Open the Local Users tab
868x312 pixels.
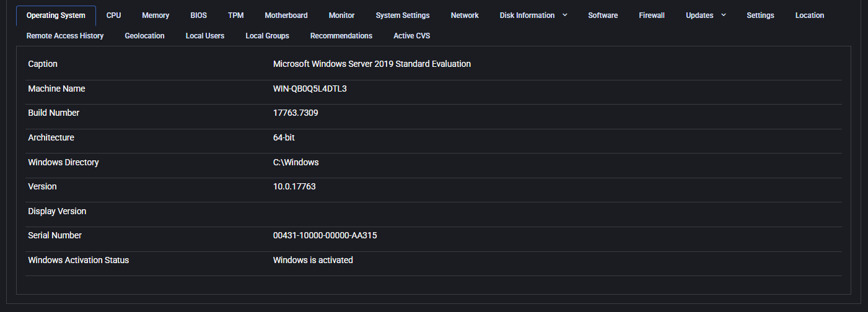205,36
